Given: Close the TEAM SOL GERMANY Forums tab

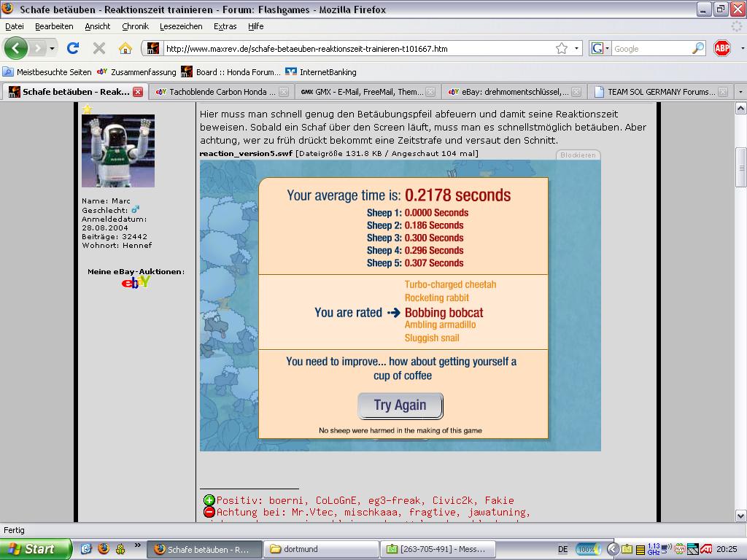Looking at the screenshot, I should [x=723, y=92].
